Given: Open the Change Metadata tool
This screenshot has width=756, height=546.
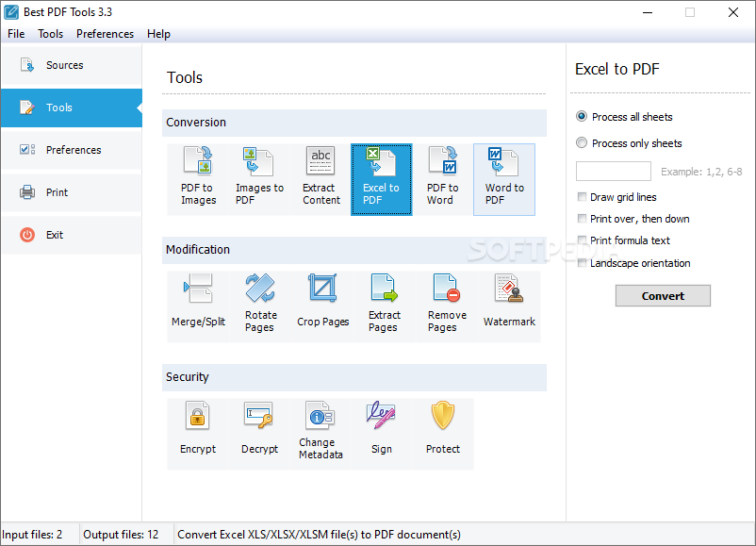Looking at the screenshot, I should pos(320,434).
